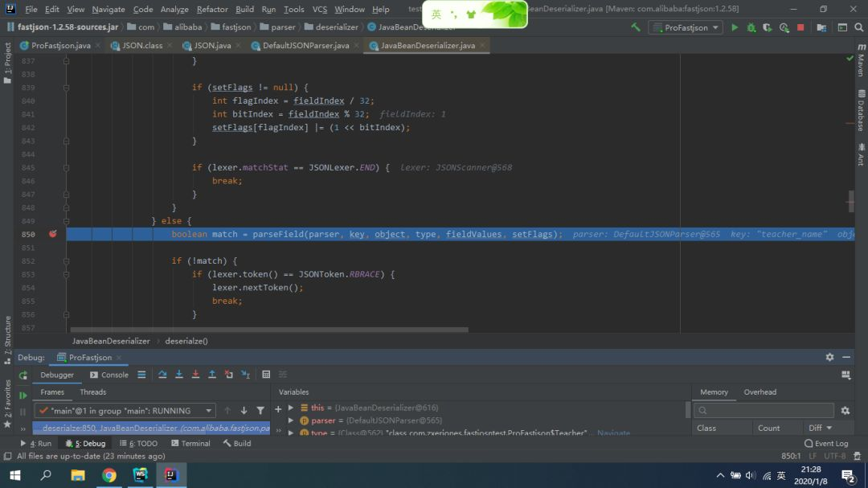Switch to the Overhead tab
The image size is (868, 488).
point(760,392)
